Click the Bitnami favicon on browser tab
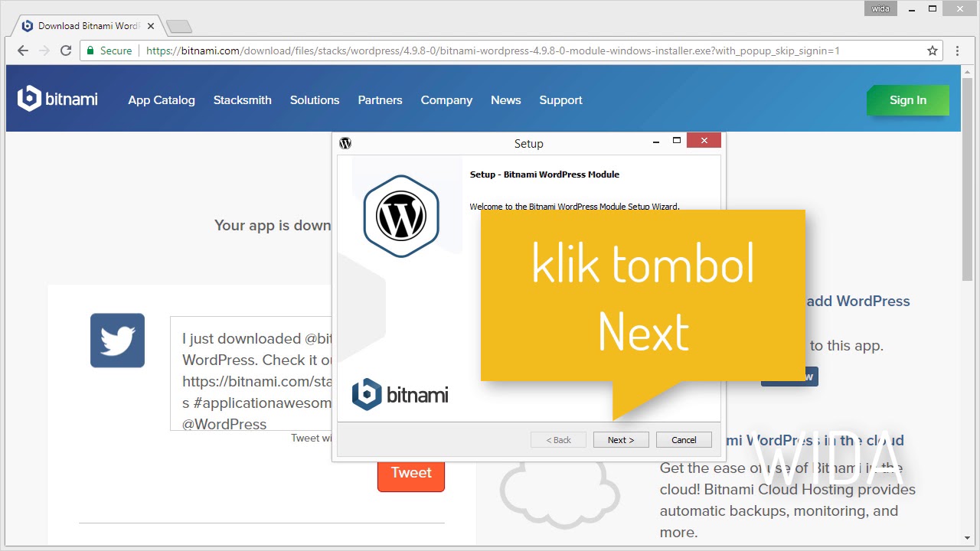 coord(28,25)
